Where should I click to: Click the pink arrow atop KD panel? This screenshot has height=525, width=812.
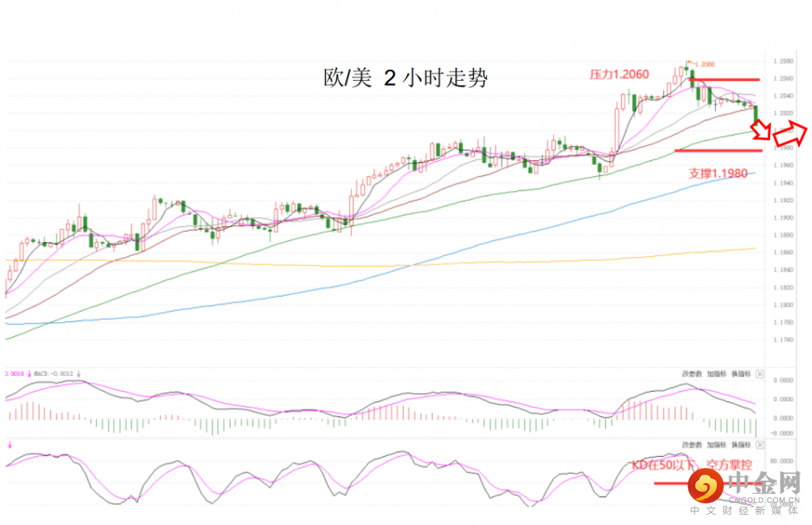click(10, 445)
